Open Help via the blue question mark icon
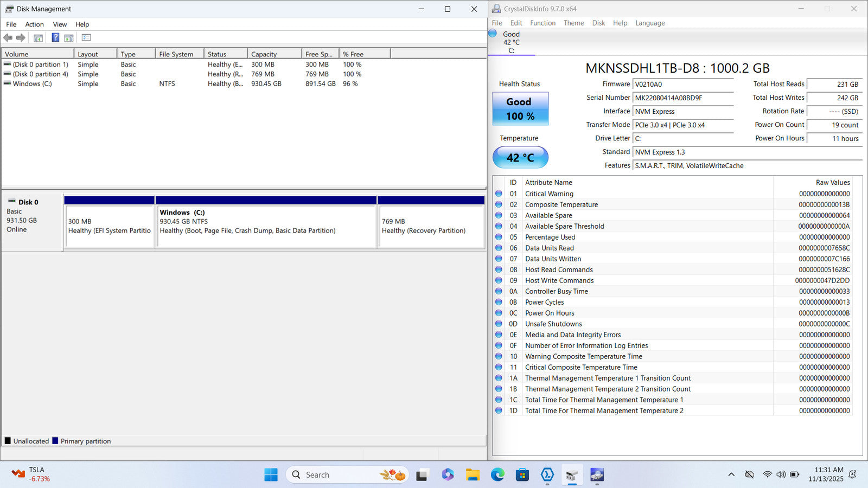Viewport: 868px width, 488px height. pos(55,38)
